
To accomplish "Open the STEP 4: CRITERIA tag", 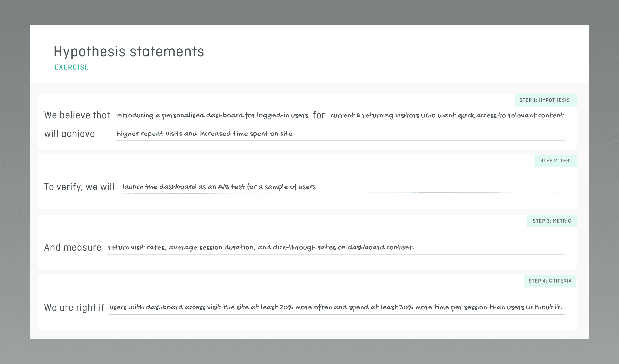I will (x=550, y=281).
